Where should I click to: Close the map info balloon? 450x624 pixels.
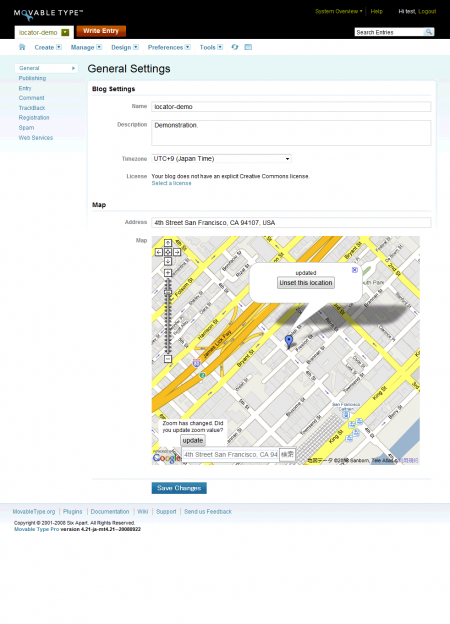(355, 270)
